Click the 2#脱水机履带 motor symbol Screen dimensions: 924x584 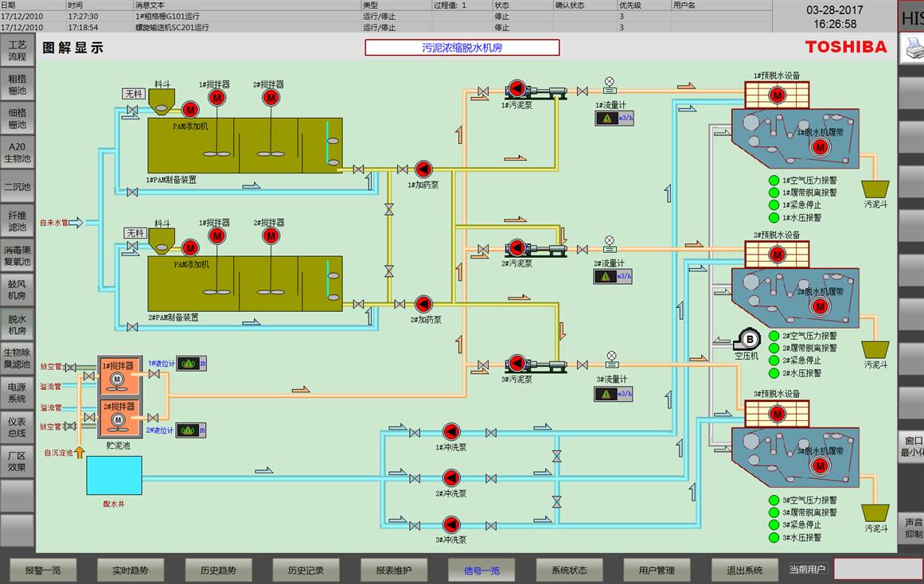[x=819, y=306]
